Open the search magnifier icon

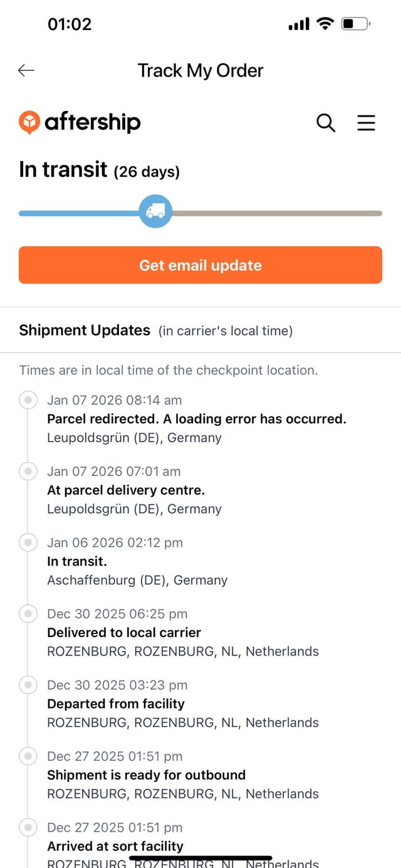coord(326,122)
